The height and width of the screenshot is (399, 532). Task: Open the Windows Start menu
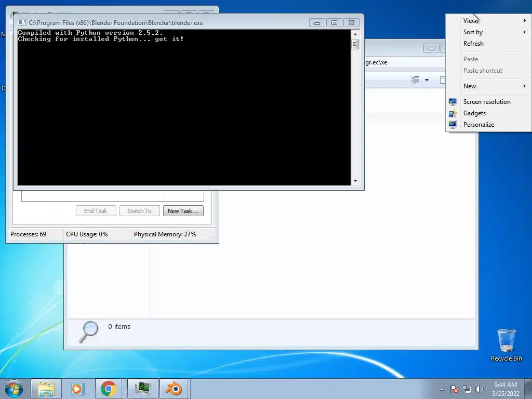click(x=14, y=389)
